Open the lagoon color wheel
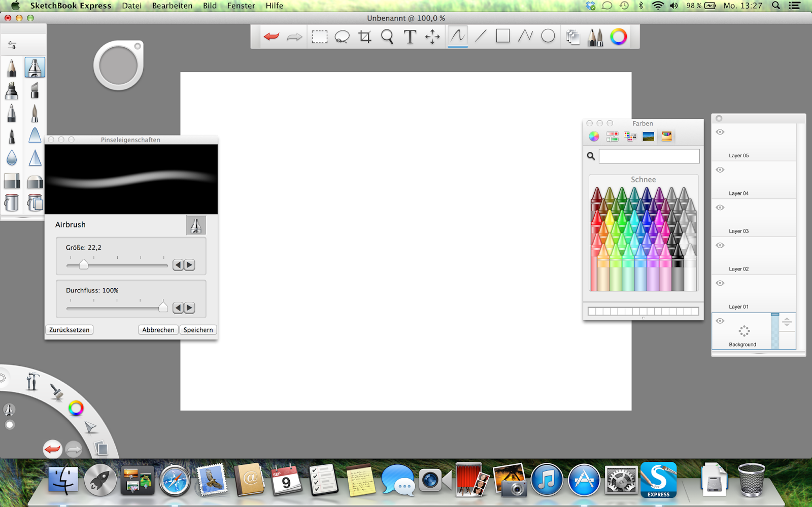 click(x=76, y=408)
